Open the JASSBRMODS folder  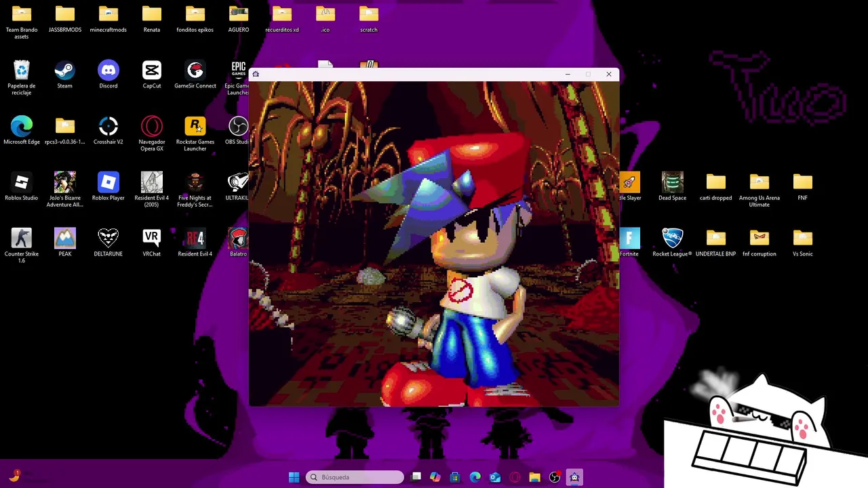(64, 18)
